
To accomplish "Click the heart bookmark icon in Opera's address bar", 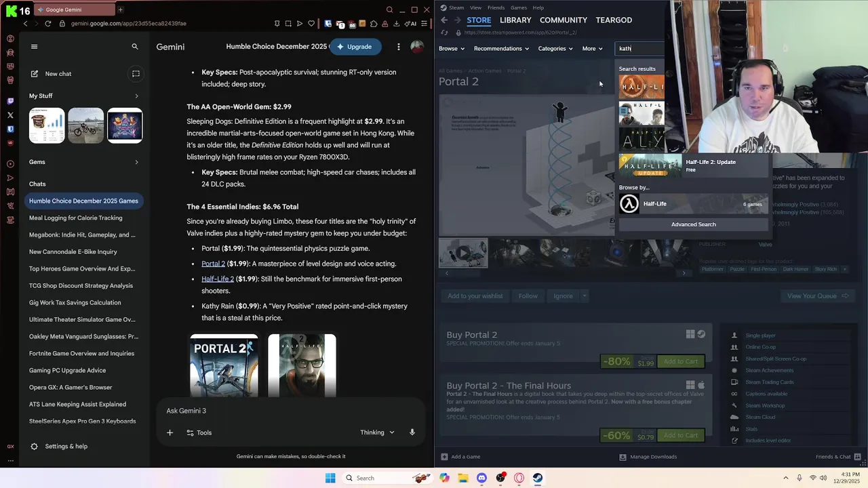I will coord(311,24).
